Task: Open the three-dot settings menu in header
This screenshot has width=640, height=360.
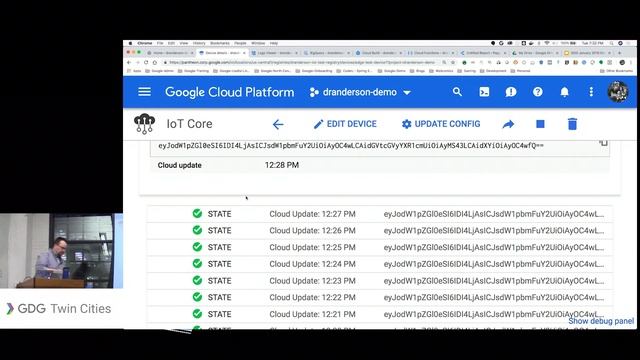Action: pyautogui.click(x=591, y=92)
